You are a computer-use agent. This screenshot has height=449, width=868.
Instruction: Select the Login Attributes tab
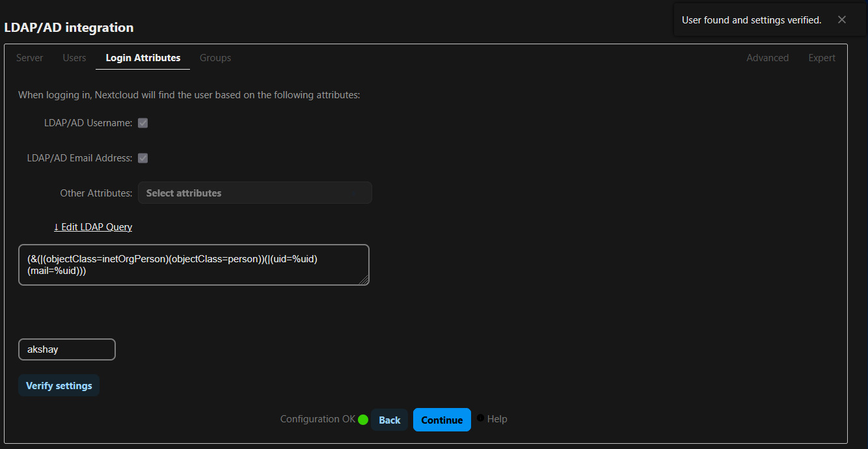coord(143,58)
